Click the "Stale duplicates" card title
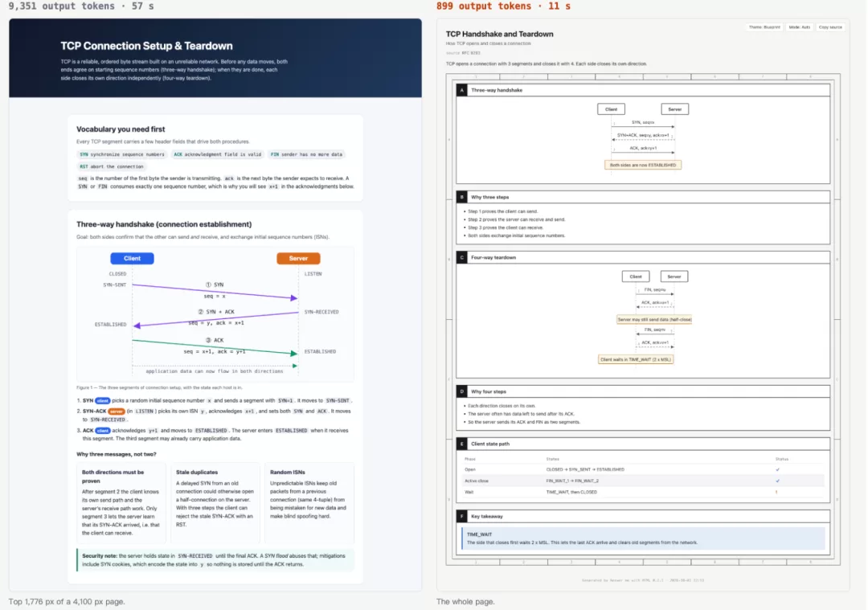The height and width of the screenshot is (610, 868). 197,473
